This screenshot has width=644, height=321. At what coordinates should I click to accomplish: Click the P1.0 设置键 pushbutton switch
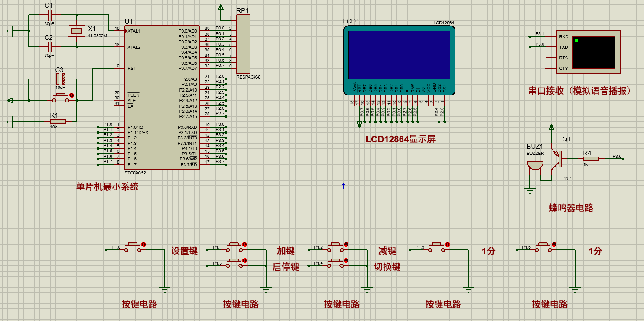(x=133, y=248)
